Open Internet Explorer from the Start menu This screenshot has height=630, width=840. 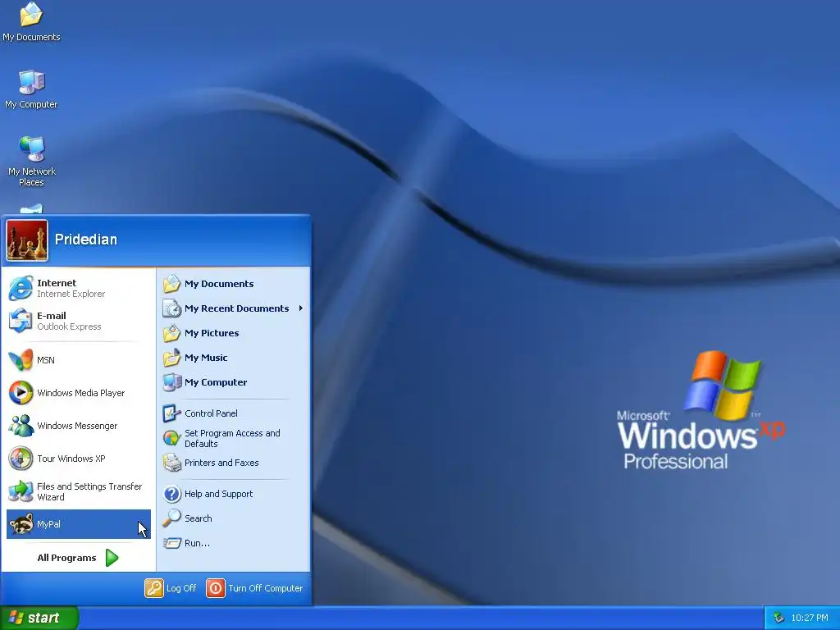(x=78, y=288)
